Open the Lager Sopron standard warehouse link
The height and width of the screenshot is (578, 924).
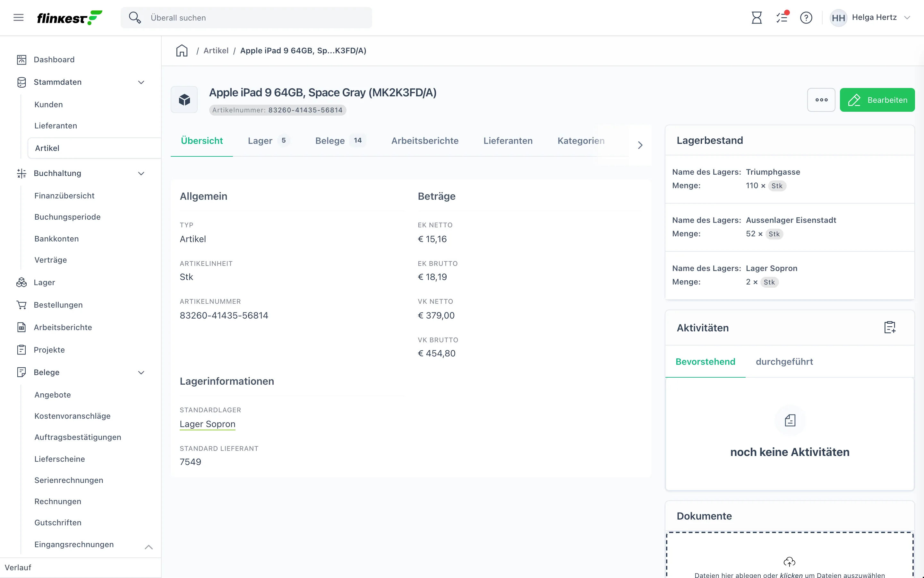[207, 424]
